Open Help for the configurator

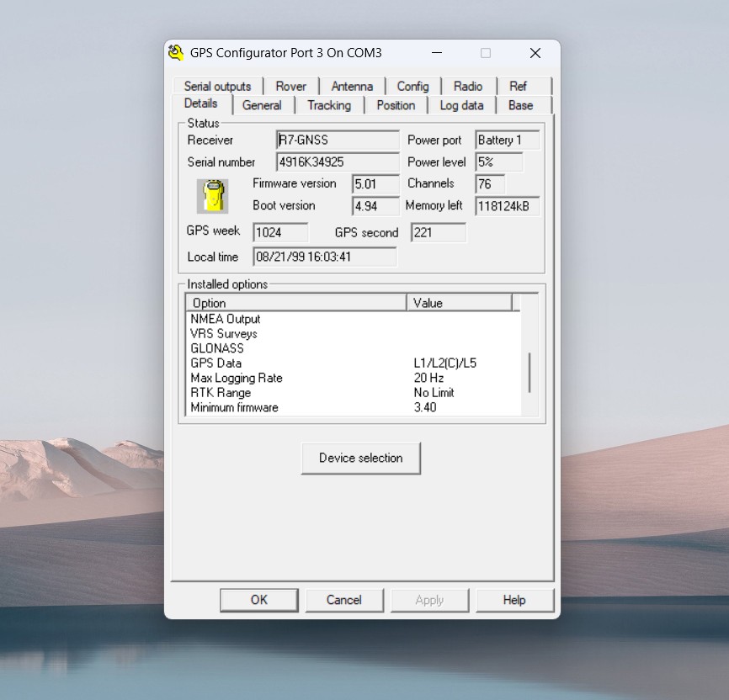click(514, 600)
